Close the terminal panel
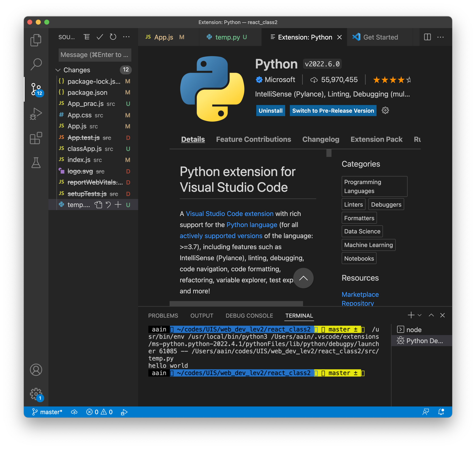The width and height of the screenshot is (476, 449). point(442,315)
